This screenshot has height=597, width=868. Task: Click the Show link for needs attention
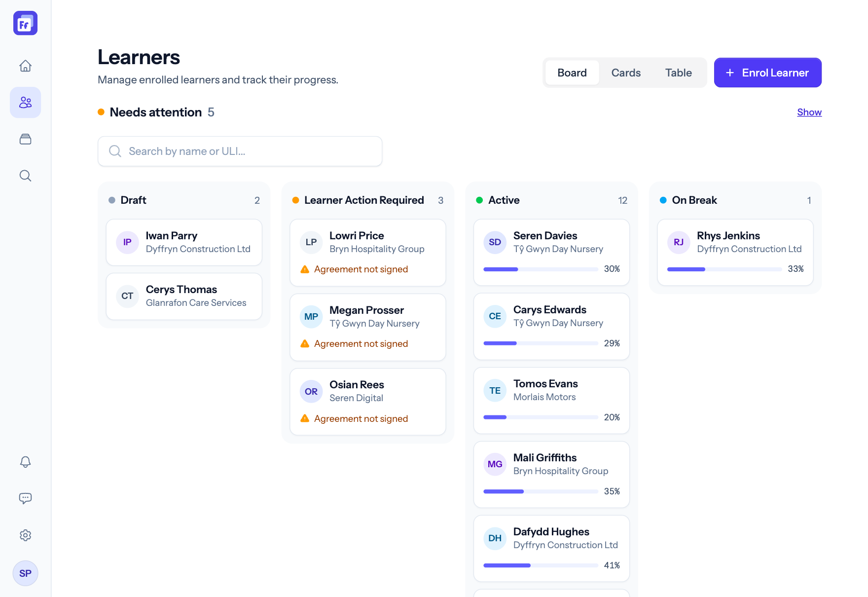click(x=809, y=112)
